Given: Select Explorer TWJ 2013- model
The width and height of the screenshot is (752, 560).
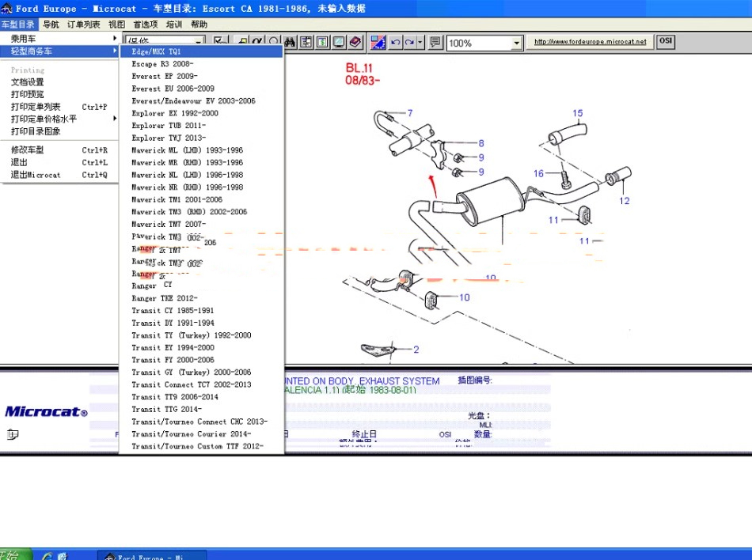Looking at the screenshot, I should [201, 138].
